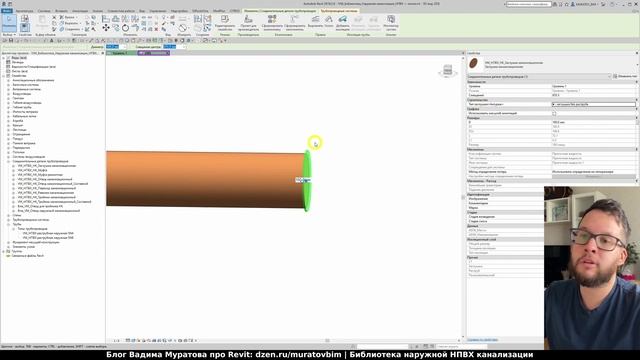Click Связанные файлы Revit in browser

(28, 256)
